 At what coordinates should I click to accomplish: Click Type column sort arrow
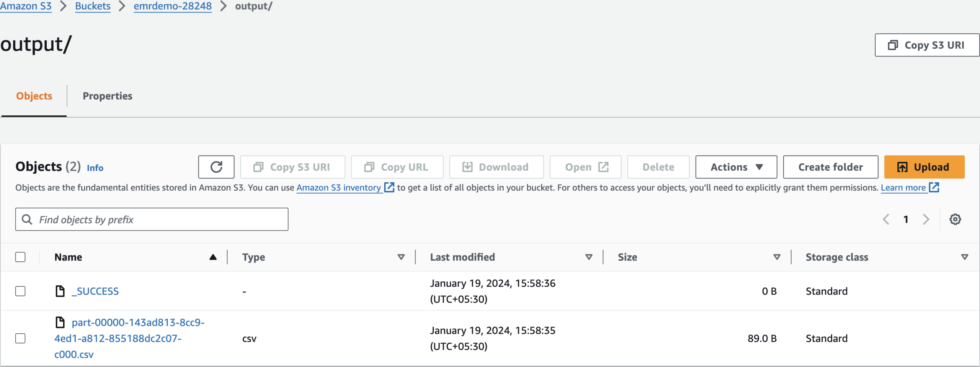tap(401, 257)
